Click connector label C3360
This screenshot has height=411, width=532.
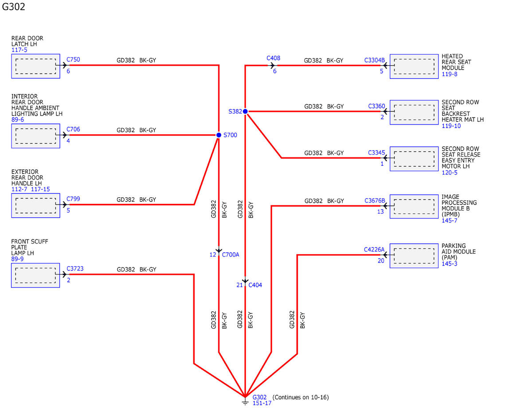(377, 106)
